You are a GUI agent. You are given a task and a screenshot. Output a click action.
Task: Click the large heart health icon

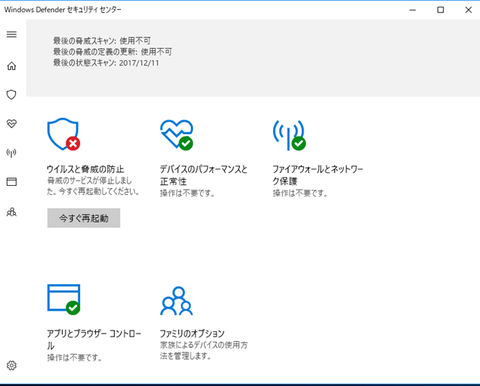point(177,135)
